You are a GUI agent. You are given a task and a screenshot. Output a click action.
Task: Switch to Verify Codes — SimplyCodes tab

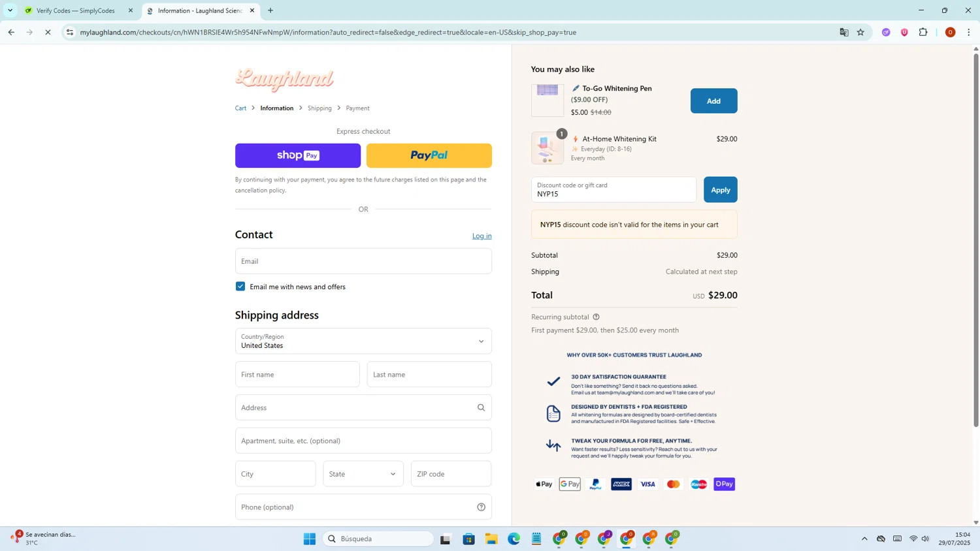75,10
